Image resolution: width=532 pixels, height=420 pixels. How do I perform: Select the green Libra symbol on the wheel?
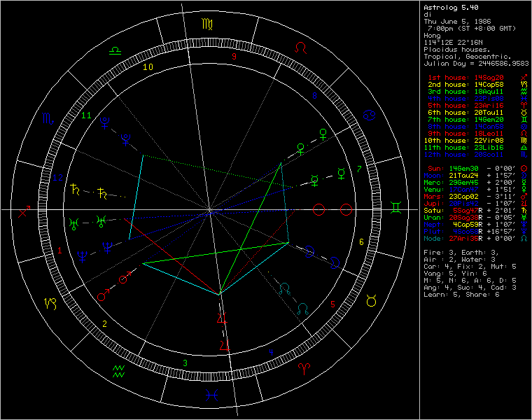[x=116, y=50]
